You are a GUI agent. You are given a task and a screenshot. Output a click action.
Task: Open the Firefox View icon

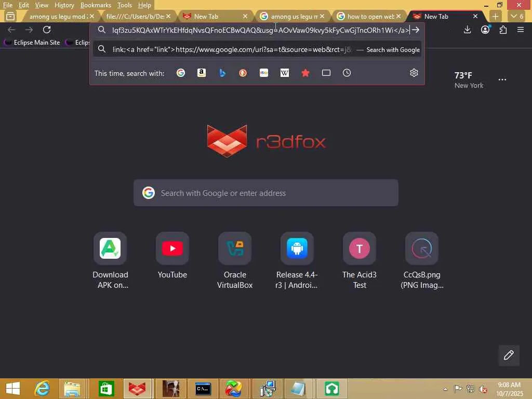[10, 16]
